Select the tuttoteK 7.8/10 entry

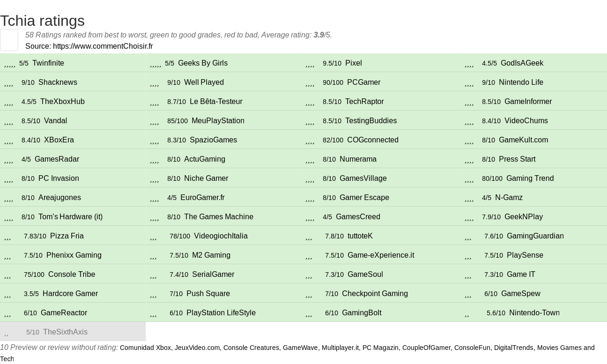[x=381, y=236]
